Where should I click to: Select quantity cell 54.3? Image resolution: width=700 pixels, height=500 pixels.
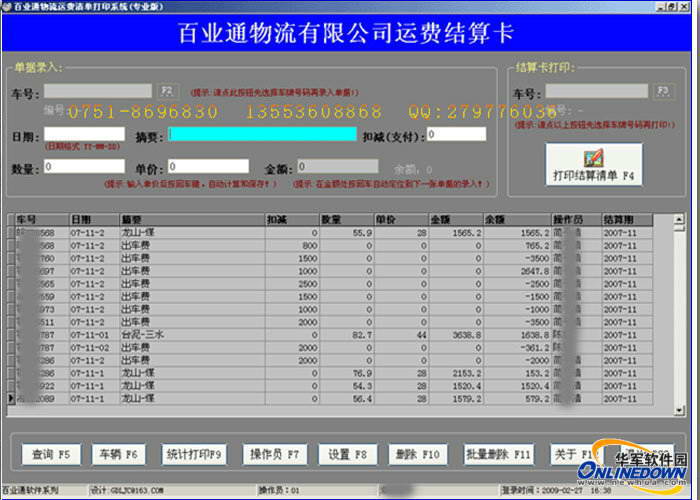(x=347, y=386)
